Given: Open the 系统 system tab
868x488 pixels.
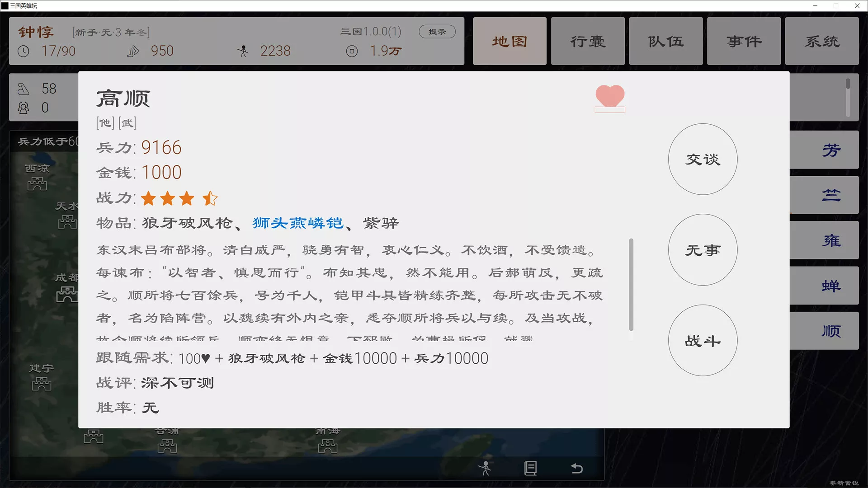Looking at the screenshot, I should pyautogui.click(x=822, y=41).
